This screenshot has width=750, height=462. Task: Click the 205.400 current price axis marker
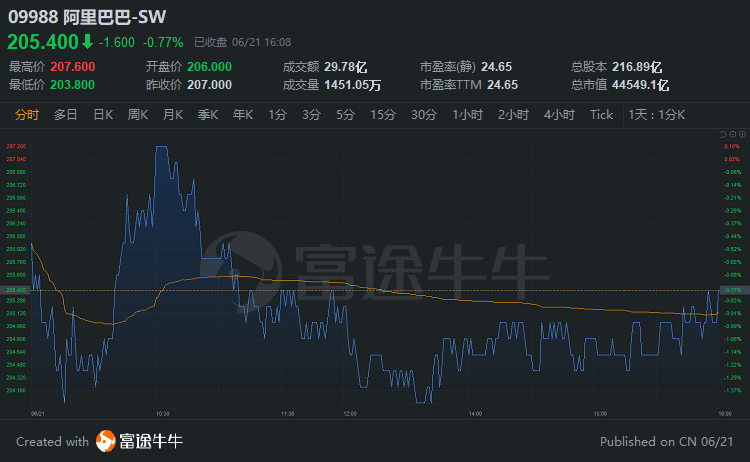tap(15, 290)
